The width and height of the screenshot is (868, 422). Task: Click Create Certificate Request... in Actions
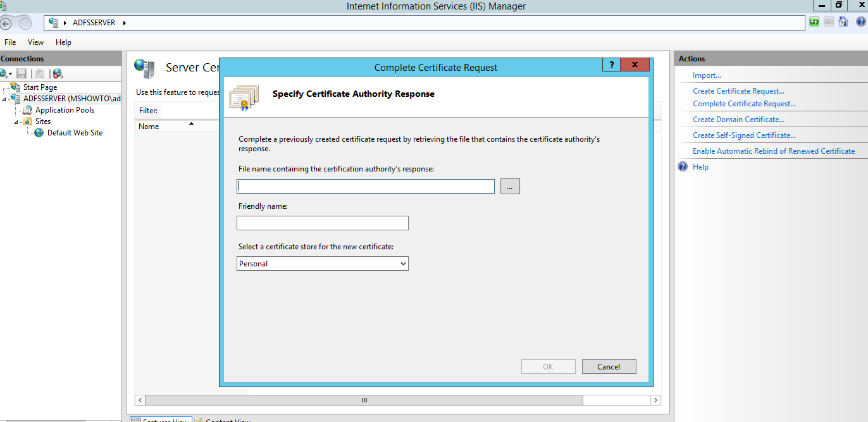(738, 91)
